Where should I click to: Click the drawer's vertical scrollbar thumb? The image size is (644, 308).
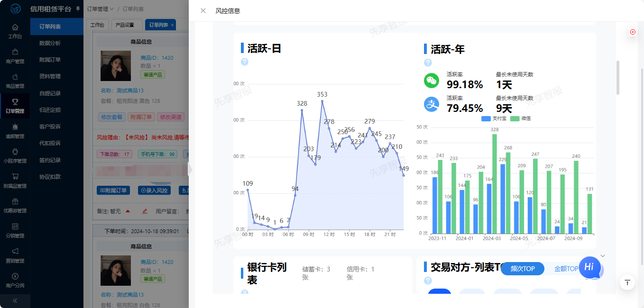click(x=617, y=77)
